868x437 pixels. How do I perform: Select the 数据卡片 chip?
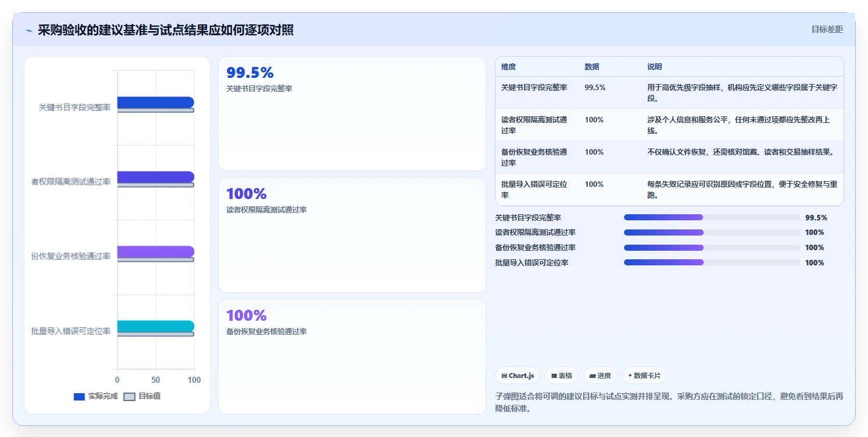pos(644,376)
